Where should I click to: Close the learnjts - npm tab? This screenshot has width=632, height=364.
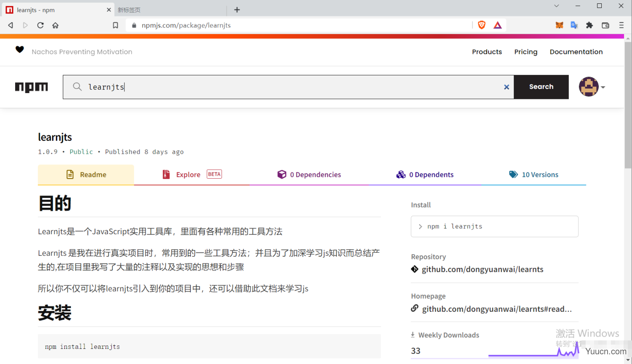(109, 10)
